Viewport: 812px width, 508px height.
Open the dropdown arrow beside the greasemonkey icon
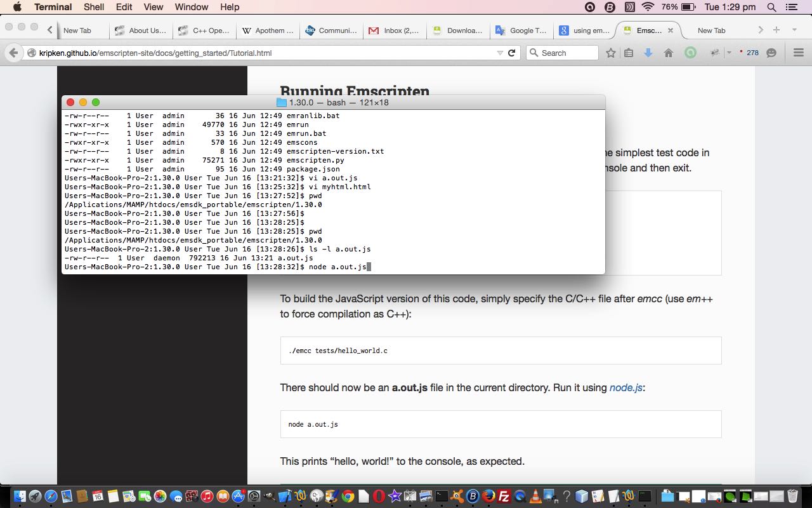pyautogui.click(x=728, y=53)
